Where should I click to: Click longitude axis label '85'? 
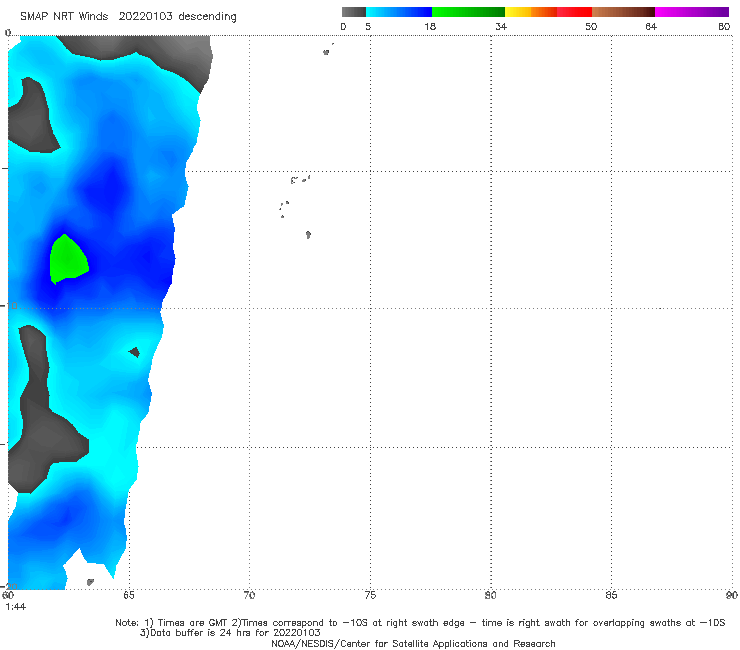(x=611, y=595)
